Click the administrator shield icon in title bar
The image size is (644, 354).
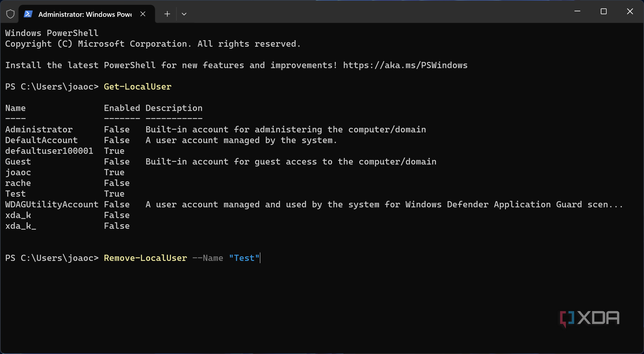pos(11,14)
